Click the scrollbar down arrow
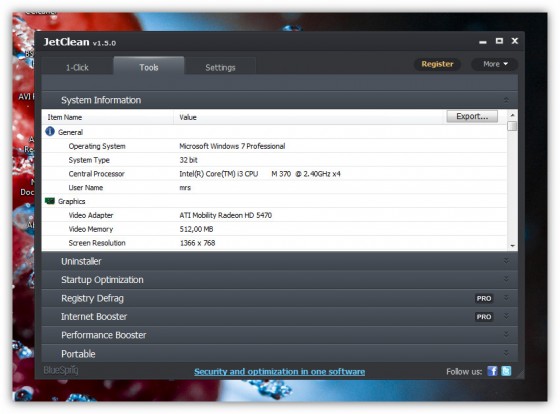Image resolution: width=560 pixels, height=414 pixels. (x=512, y=245)
